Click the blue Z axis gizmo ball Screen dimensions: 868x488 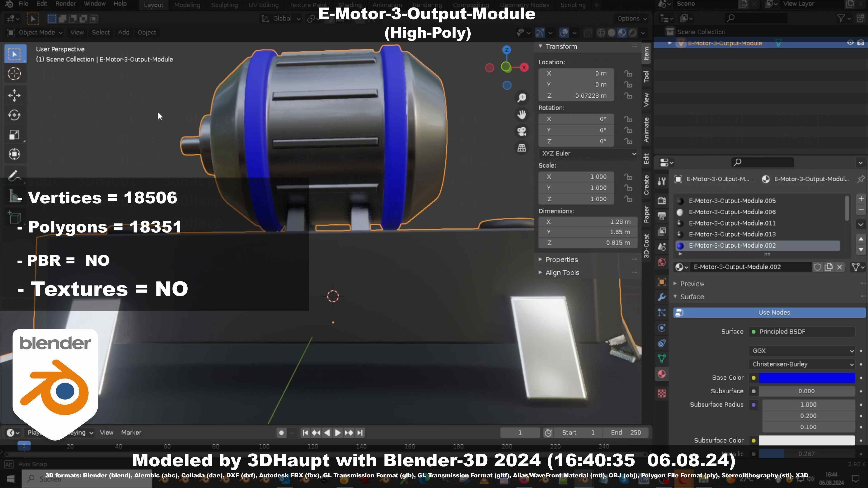506,50
